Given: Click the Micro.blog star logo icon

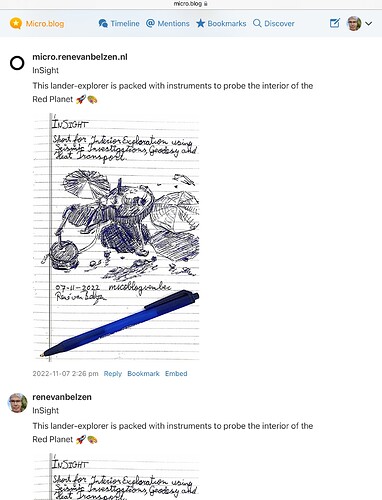Looking at the screenshot, I should point(16,24).
